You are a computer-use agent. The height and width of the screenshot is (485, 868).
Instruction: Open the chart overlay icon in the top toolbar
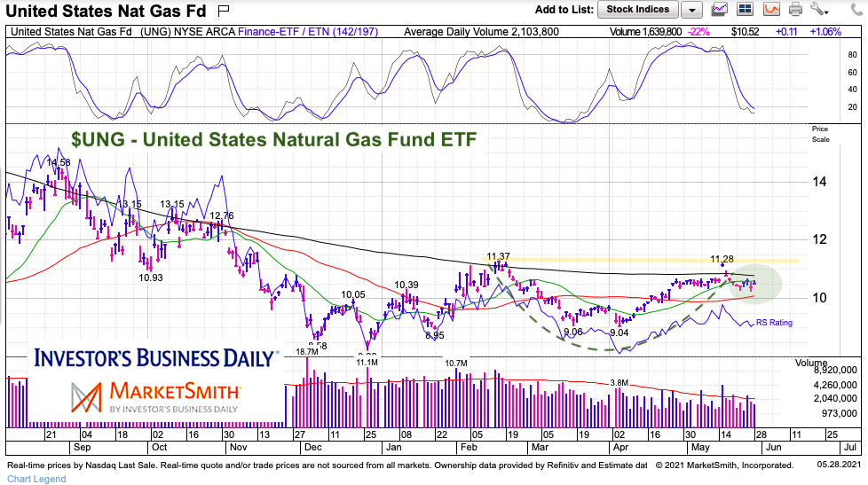720,9
